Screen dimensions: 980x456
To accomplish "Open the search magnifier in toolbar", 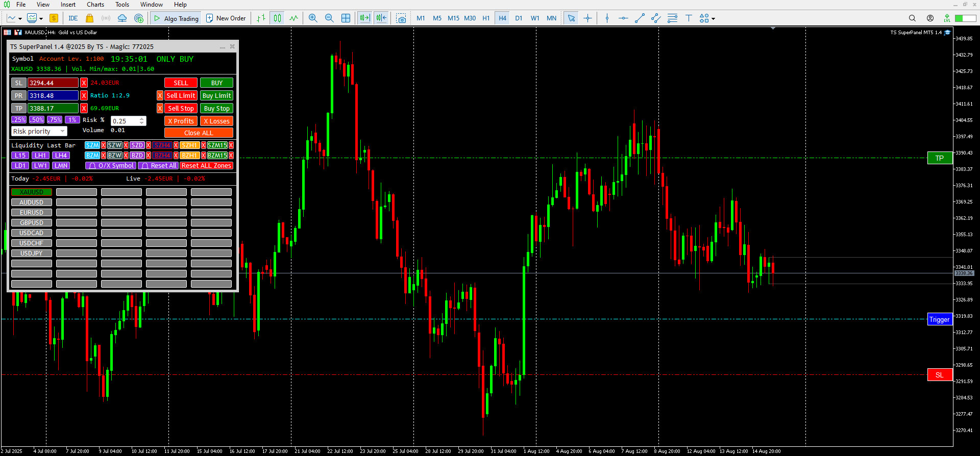I will (912, 18).
